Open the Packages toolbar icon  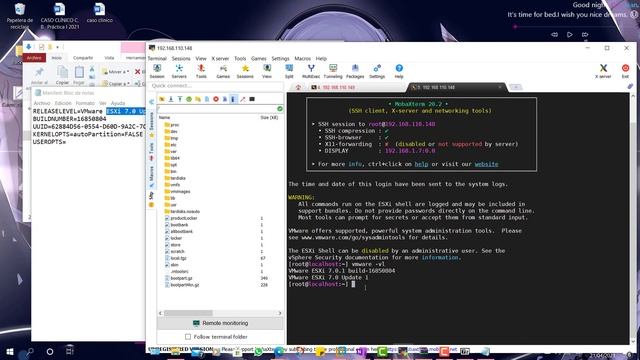coord(355,71)
